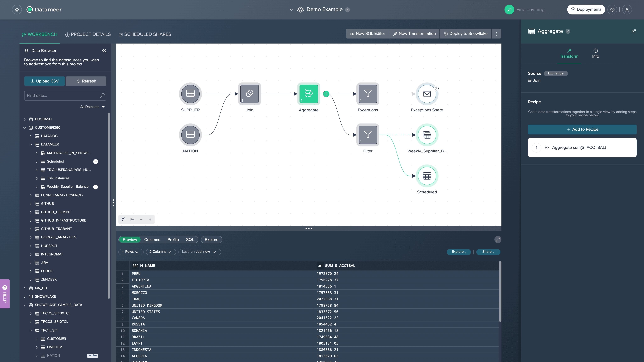The height and width of the screenshot is (362, 644).
Task: Open the HELP side tab
Action: coord(5,294)
